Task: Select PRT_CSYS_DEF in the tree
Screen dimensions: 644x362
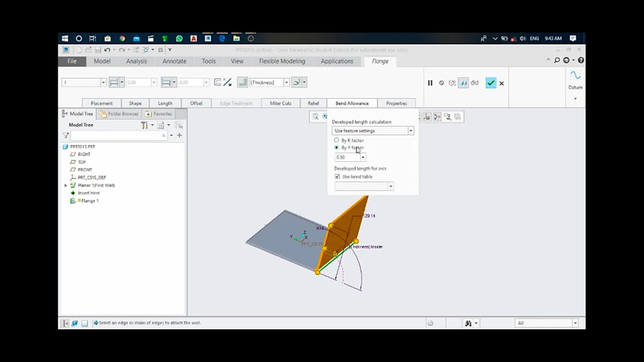Action: pos(92,177)
